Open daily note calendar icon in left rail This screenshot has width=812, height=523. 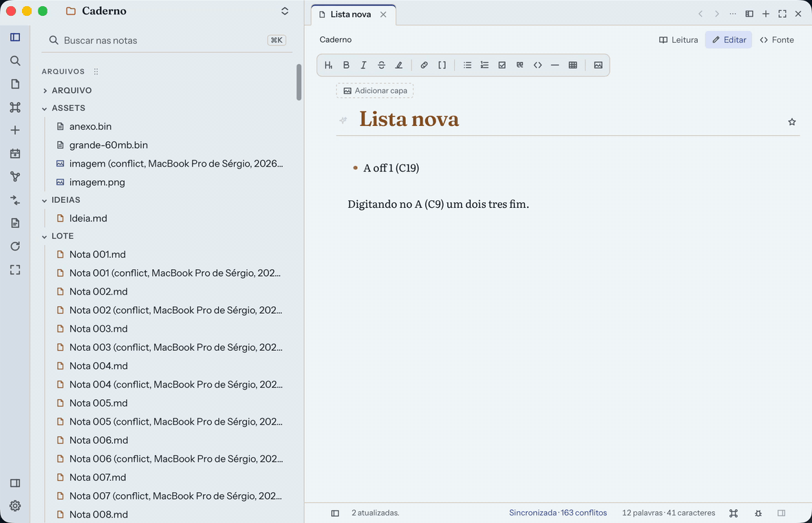(15, 153)
